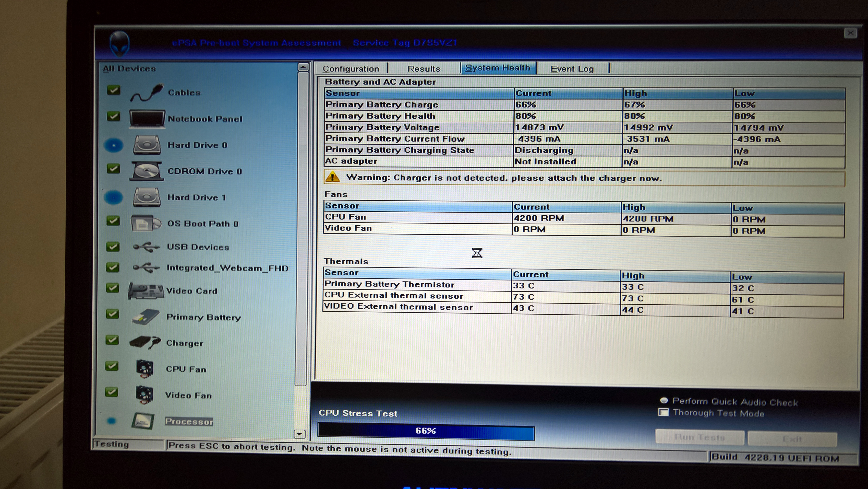The image size is (868, 489).
Task: Select the CPU Fan icon
Action: coord(145,369)
